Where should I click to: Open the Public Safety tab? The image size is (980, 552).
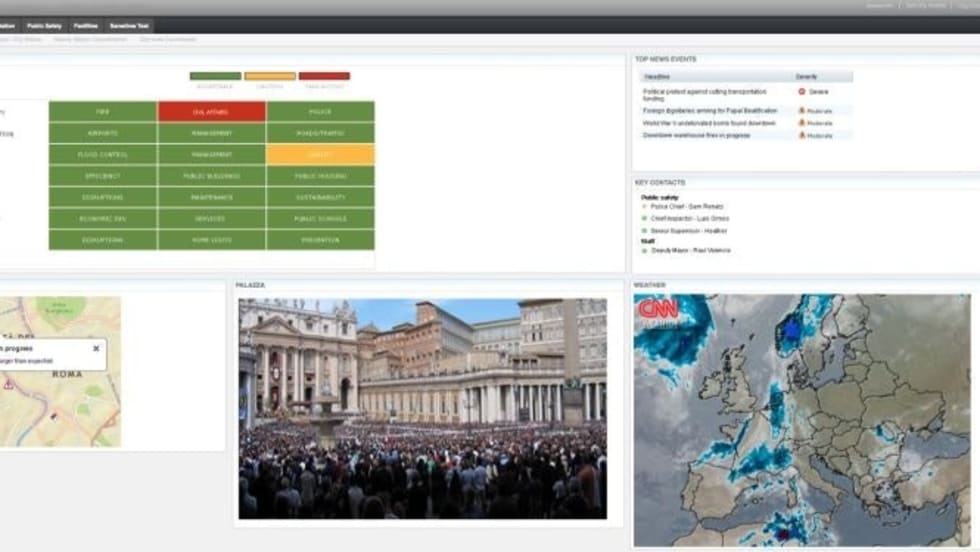43,25
